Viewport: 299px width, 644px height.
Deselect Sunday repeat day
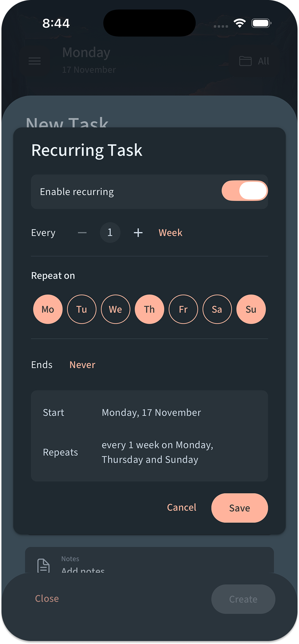[x=251, y=309]
